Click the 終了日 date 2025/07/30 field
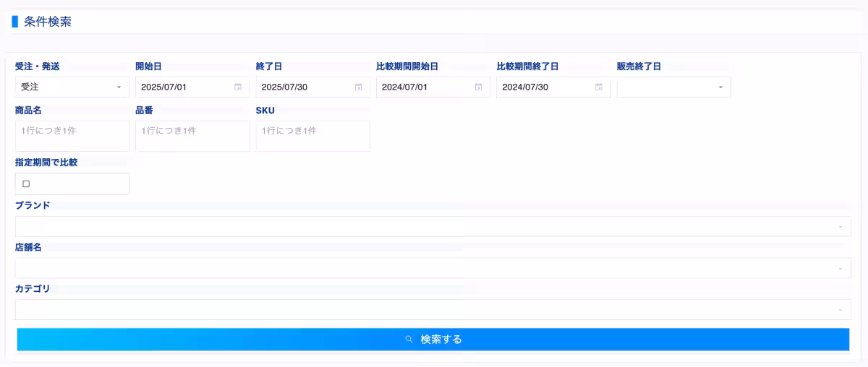868x367 pixels. pyautogui.click(x=301, y=87)
